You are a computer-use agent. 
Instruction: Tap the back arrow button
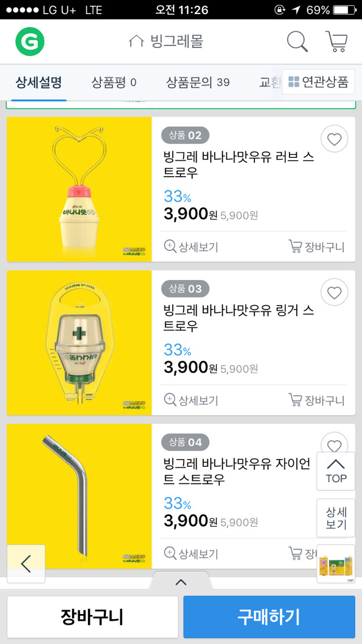(x=26, y=563)
